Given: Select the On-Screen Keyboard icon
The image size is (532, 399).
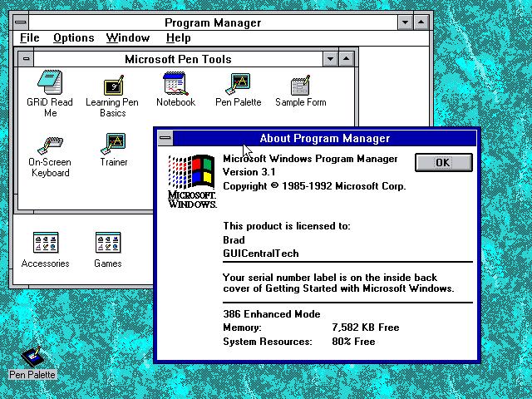Looking at the screenshot, I should click(50, 145).
